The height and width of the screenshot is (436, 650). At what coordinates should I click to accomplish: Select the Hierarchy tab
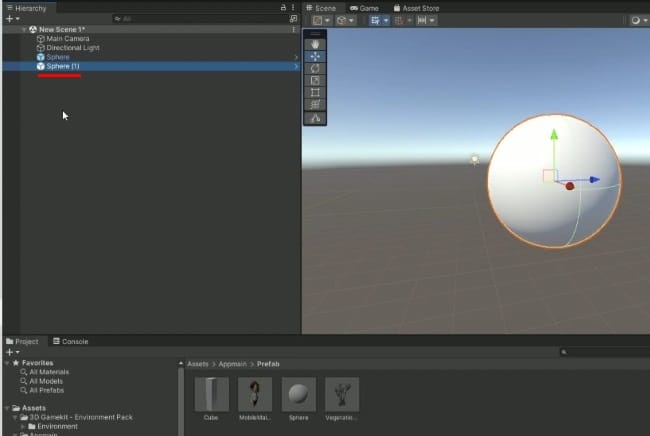27,8
